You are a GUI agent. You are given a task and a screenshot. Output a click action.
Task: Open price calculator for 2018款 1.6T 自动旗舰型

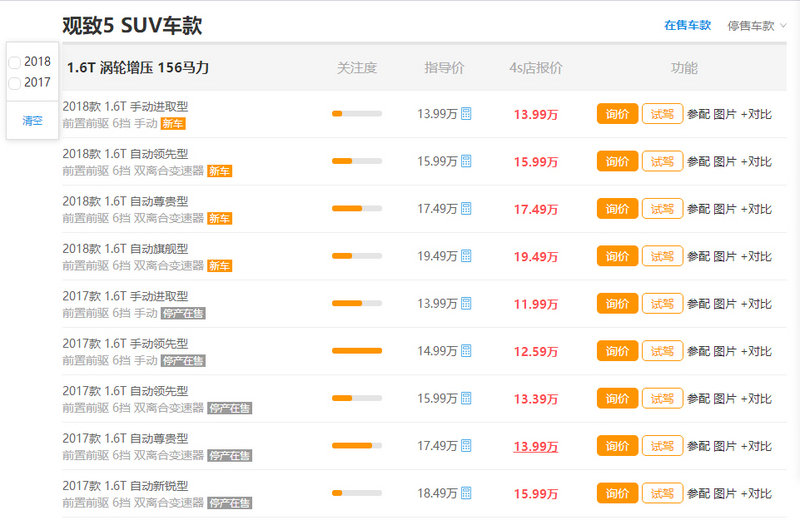466,256
